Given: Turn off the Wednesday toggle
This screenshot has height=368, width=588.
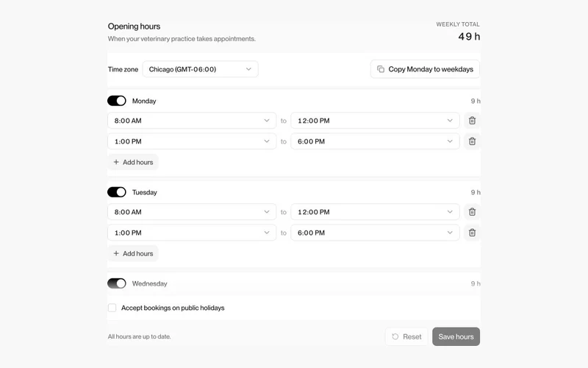Looking at the screenshot, I should pos(117,283).
